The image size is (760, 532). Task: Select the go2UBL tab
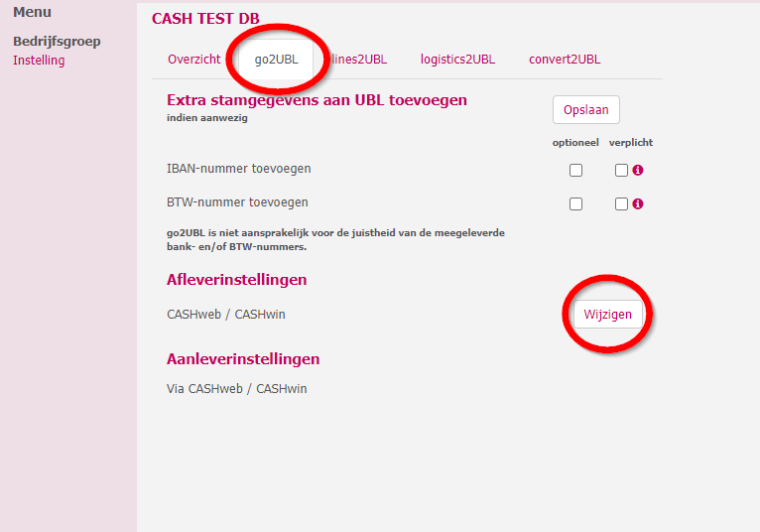pyautogui.click(x=276, y=60)
